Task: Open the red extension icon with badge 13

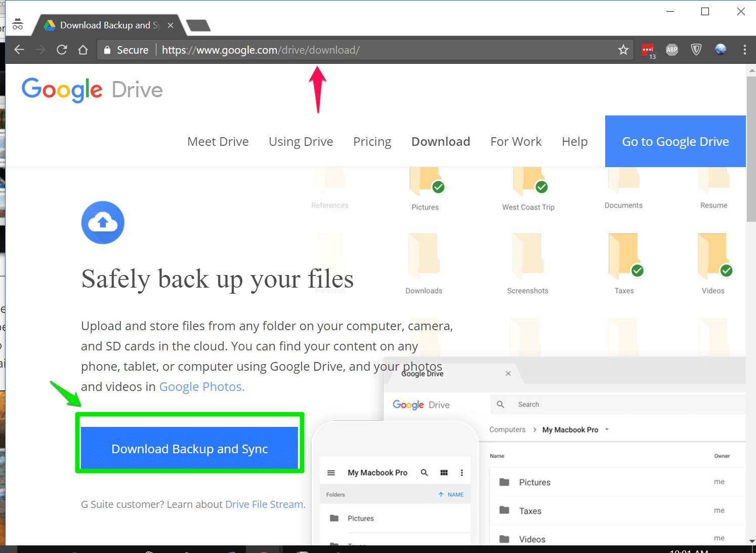Action: 648,50
